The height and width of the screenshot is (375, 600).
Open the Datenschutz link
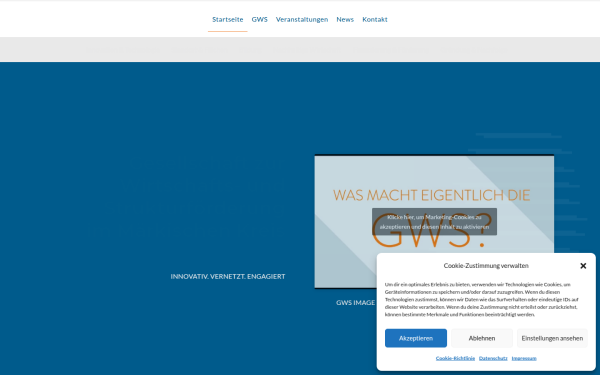[493, 358]
